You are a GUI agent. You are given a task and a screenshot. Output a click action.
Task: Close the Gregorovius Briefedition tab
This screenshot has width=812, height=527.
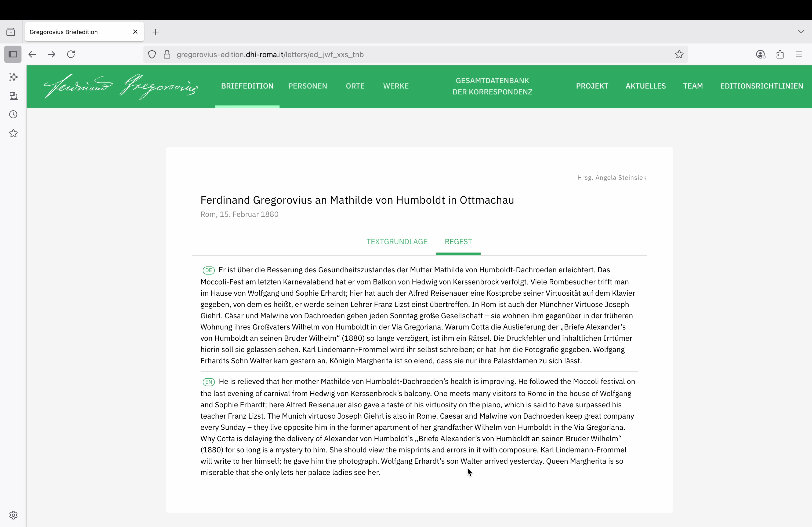[135, 32]
